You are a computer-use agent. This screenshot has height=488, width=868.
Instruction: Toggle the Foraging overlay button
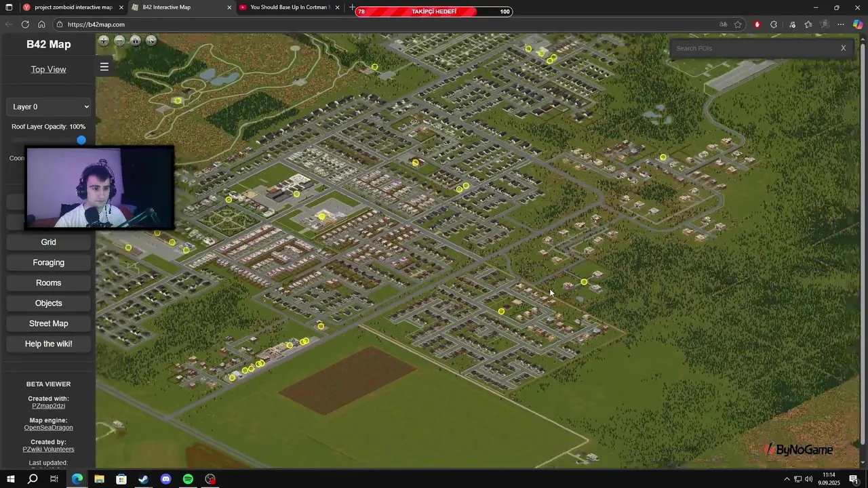click(48, 262)
